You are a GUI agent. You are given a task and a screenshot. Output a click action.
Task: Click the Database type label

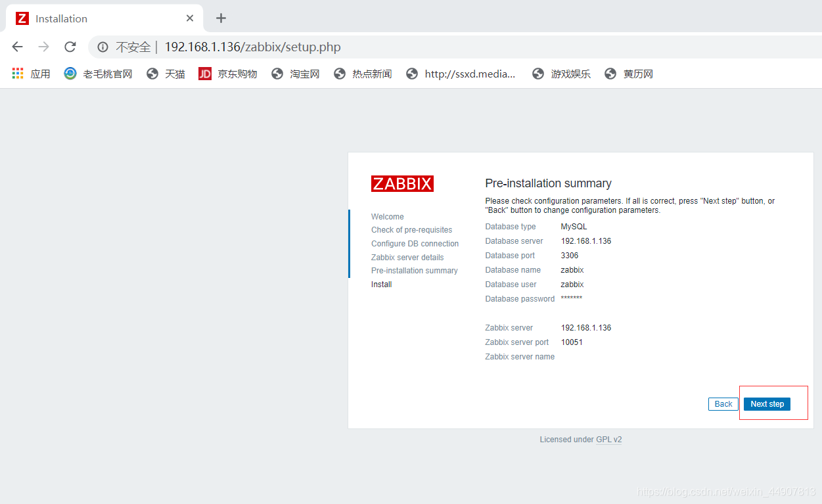tap(510, 227)
